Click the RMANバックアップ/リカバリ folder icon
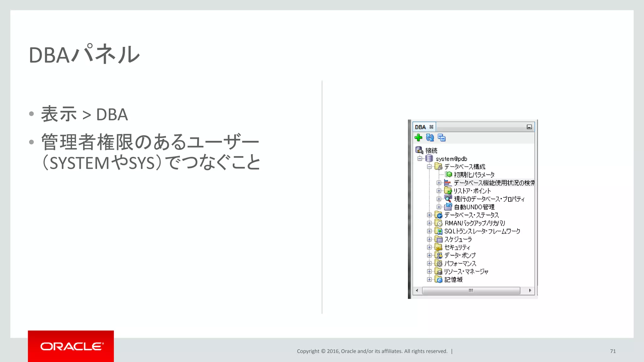644x362 pixels. tap(439, 223)
